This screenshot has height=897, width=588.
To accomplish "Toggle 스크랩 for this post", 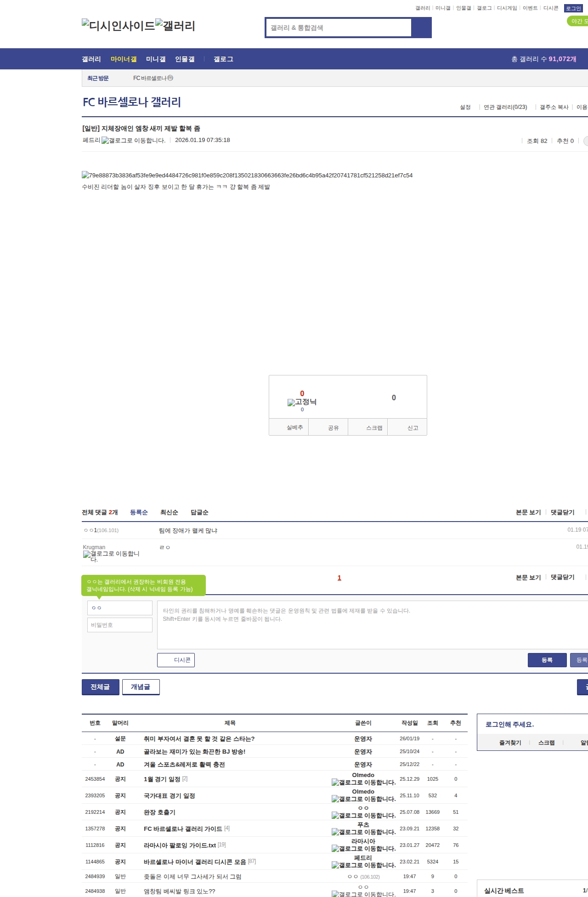I will (x=368, y=428).
